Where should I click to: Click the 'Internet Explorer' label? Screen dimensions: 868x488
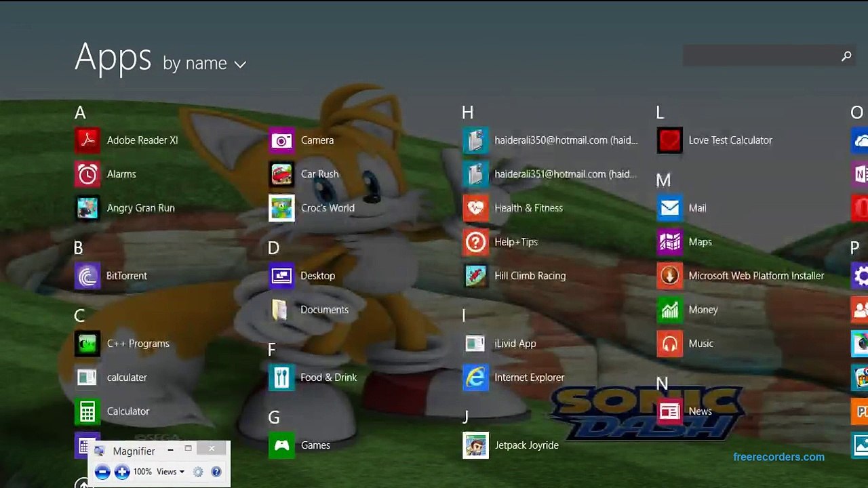coord(530,378)
